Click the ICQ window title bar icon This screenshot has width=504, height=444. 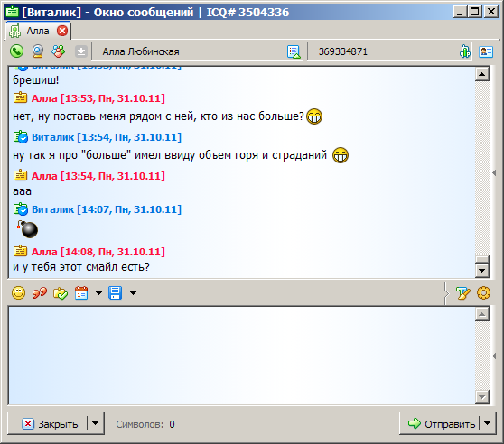click(x=13, y=12)
